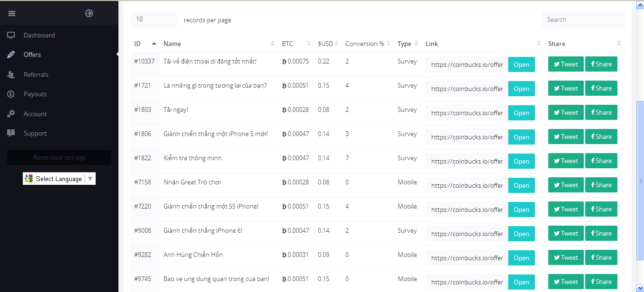Click the Account gears icon
The height and width of the screenshot is (292, 644).
pyautogui.click(x=11, y=114)
